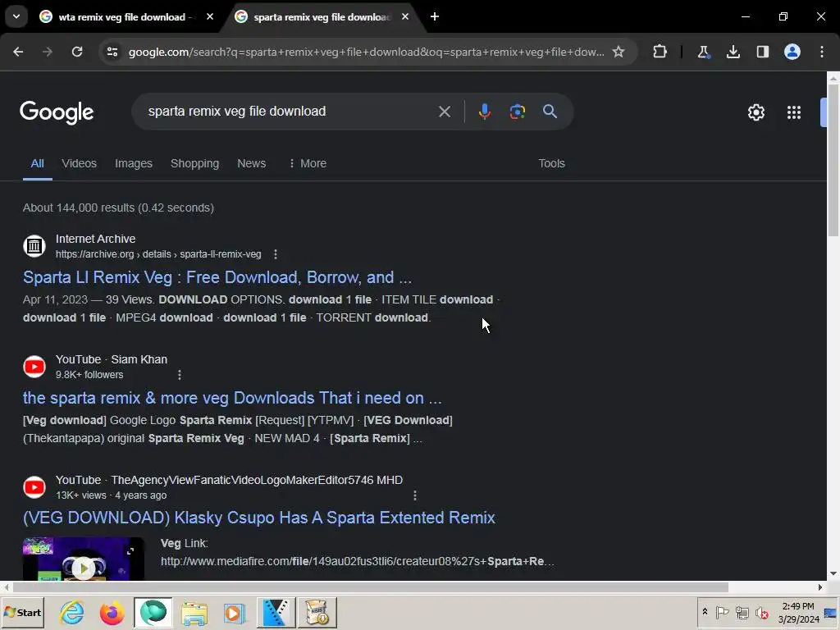Screen dimensions: 840x630
Task: Open the installer package taskbar icon
Action: [x=317, y=612]
